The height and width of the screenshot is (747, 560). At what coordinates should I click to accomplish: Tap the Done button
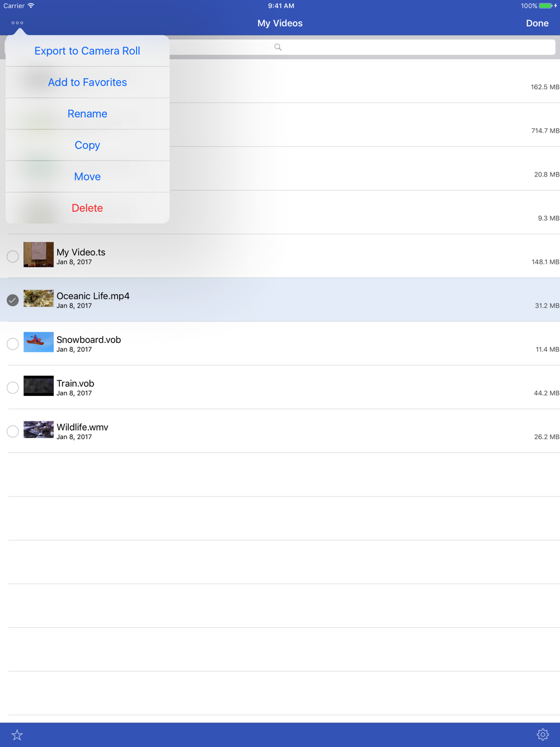[x=537, y=23]
